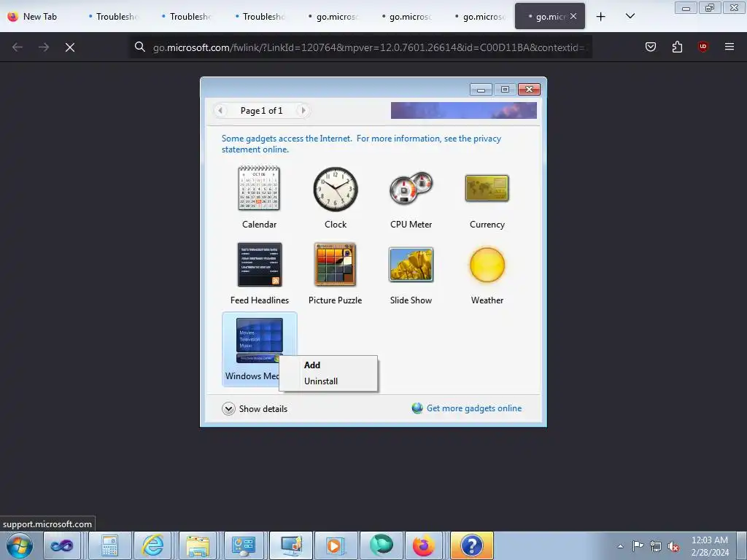Go to next gadget page arrow
The image size is (747, 560).
pos(303,111)
